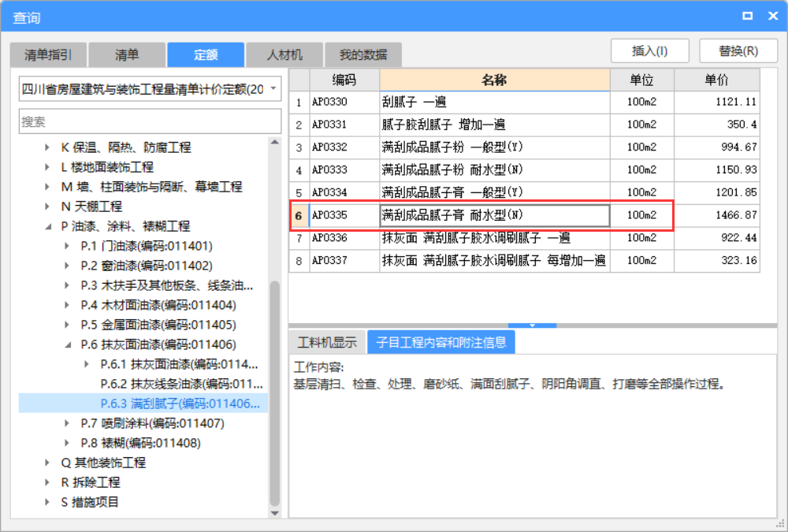Select code cell AP0333
The height and width of the screenshot is (532, 788).
coord(344,170)
